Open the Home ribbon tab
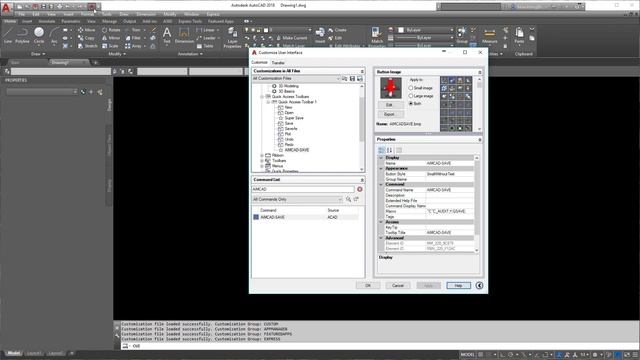640x360 pixels. click(10, 21)
